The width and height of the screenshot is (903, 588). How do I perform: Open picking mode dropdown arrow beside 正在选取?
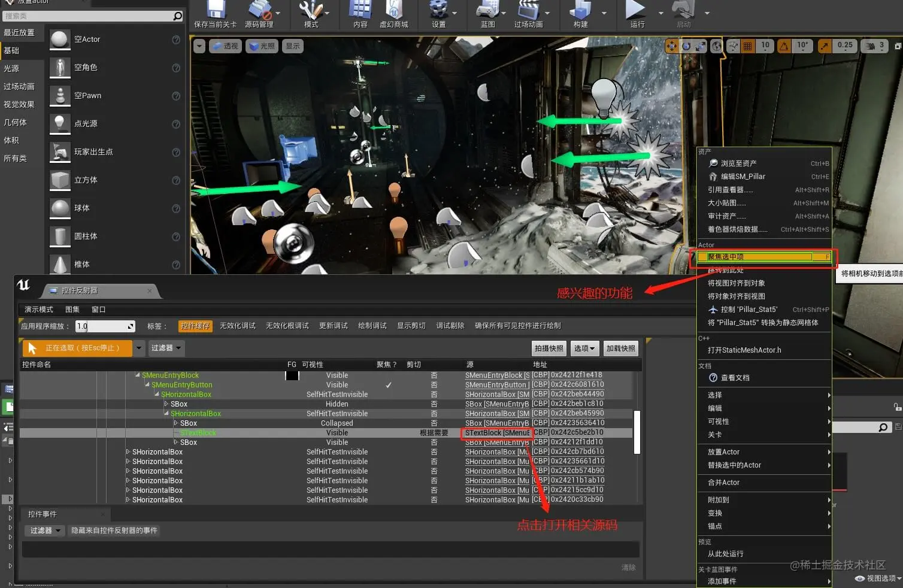(139, 348)
